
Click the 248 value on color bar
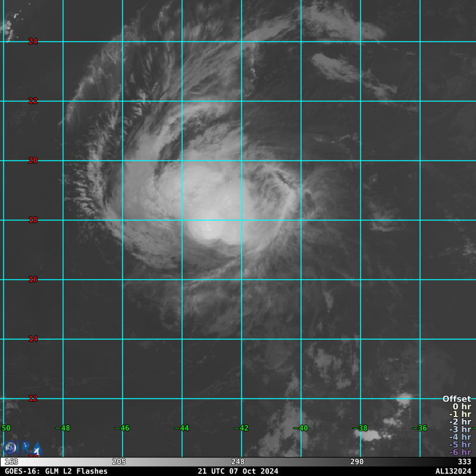pos(238,462)
